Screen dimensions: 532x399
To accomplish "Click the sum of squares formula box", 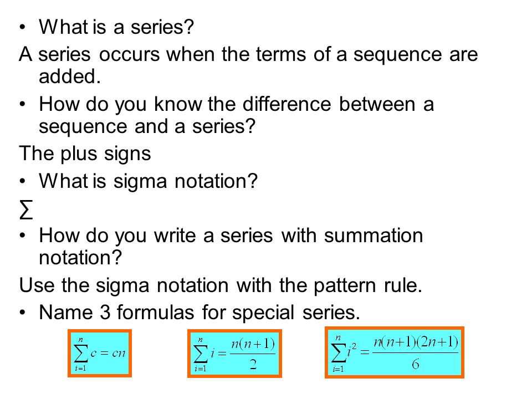I will 394,352.
